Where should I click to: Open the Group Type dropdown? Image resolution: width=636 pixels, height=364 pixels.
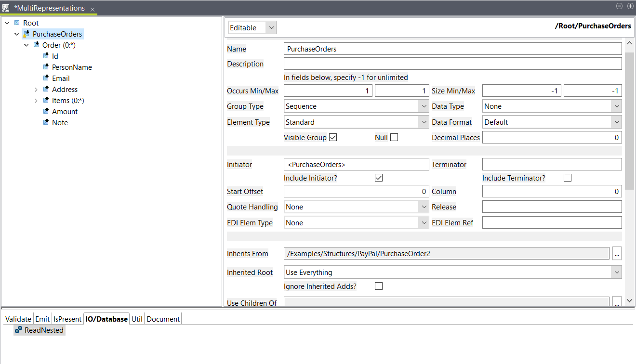424,105
